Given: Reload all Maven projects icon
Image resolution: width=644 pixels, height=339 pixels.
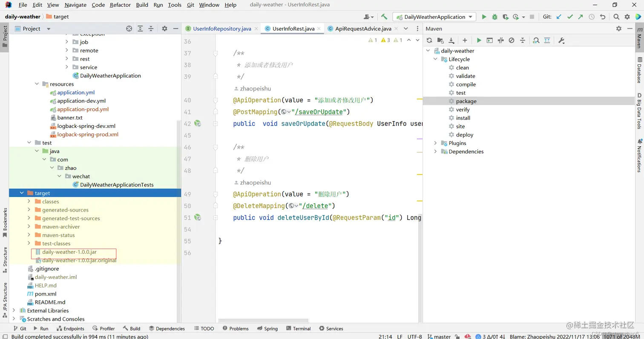Looking at the screenshot, I should (x=429, y=40).
